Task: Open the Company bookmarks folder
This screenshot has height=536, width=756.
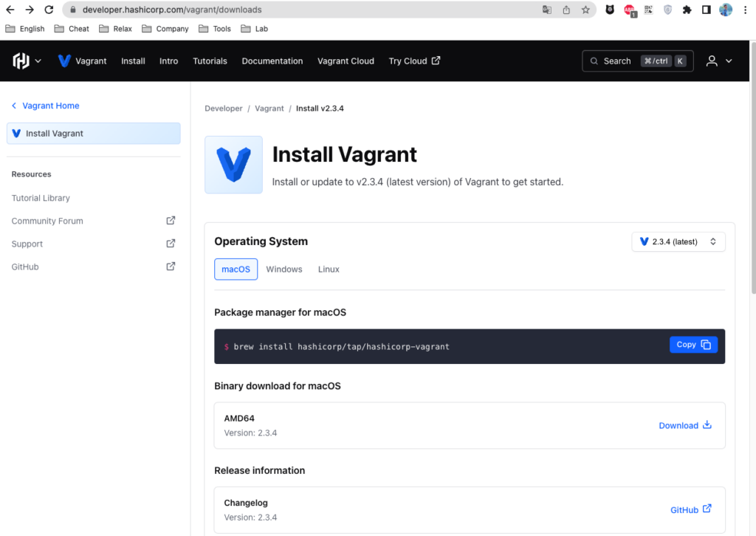Action: [x=165, y=29]
